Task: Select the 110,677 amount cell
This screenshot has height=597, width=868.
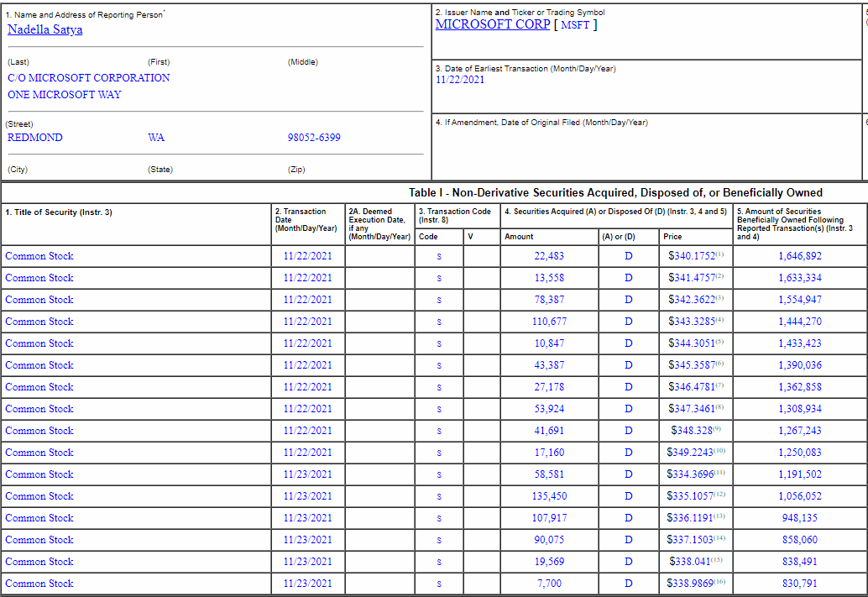Action: point(549,322)
